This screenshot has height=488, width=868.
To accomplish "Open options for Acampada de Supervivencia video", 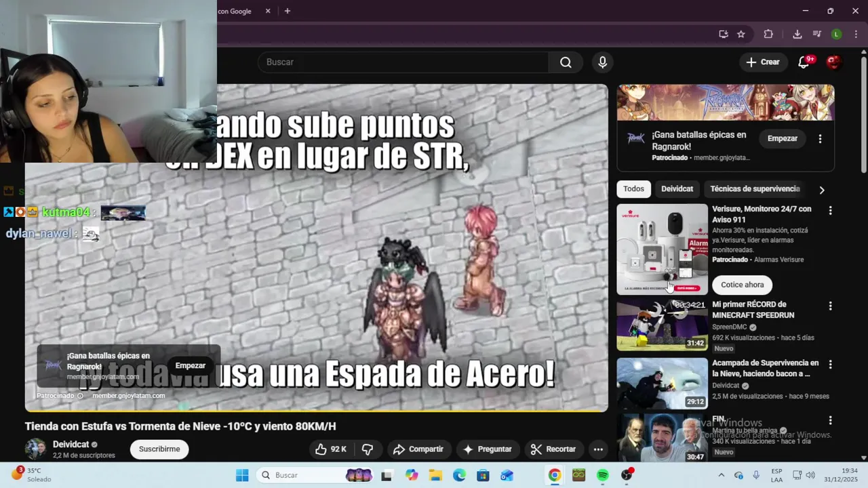I will point(830,365).
